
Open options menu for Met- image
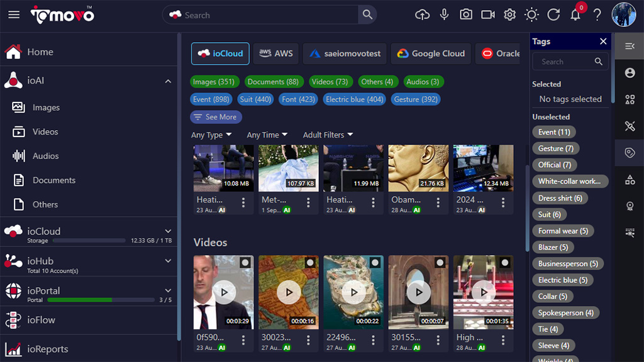click(x=308, y=202)
